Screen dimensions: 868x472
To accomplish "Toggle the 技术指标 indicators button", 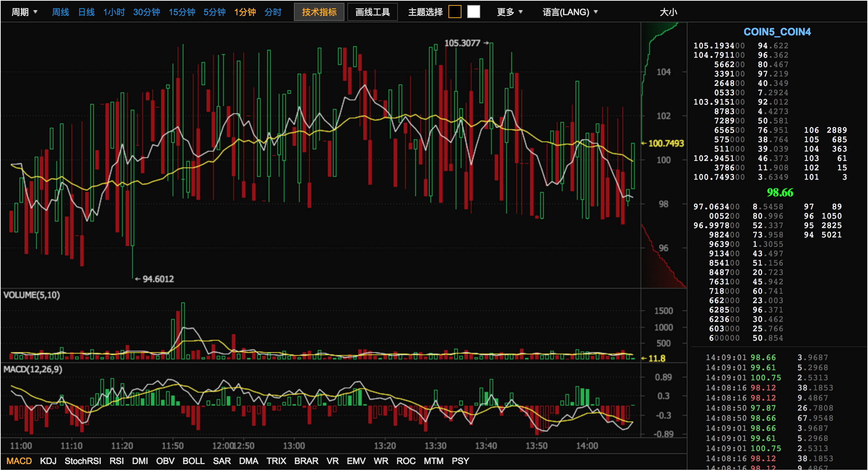I will coord(319,12).
